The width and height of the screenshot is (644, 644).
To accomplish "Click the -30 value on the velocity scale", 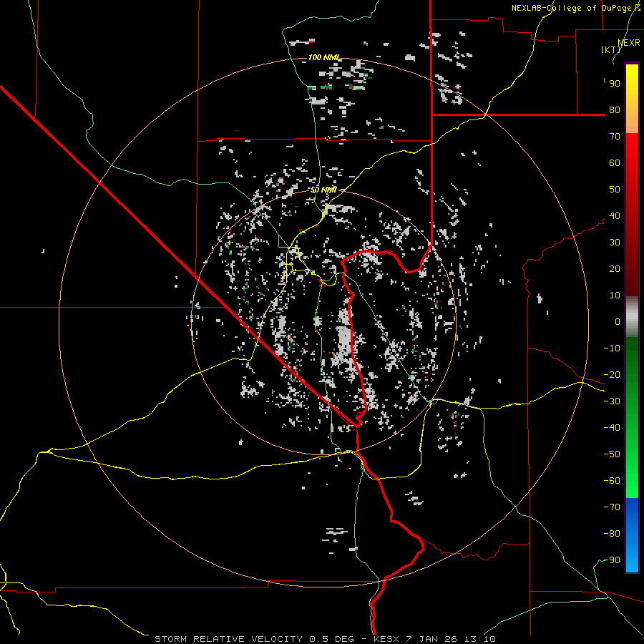I will pos(612,401).
